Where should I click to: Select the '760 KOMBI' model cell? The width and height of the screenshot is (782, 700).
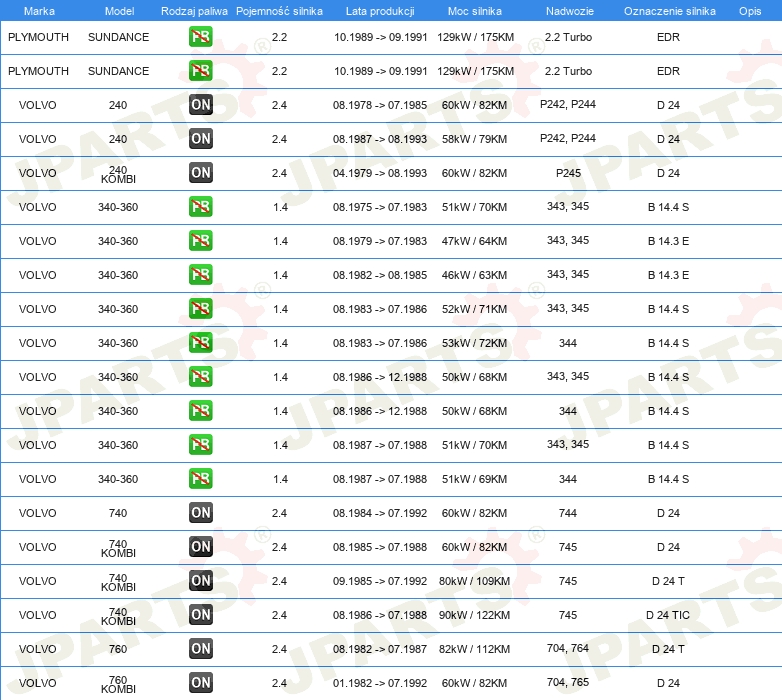tap(118, 685)
